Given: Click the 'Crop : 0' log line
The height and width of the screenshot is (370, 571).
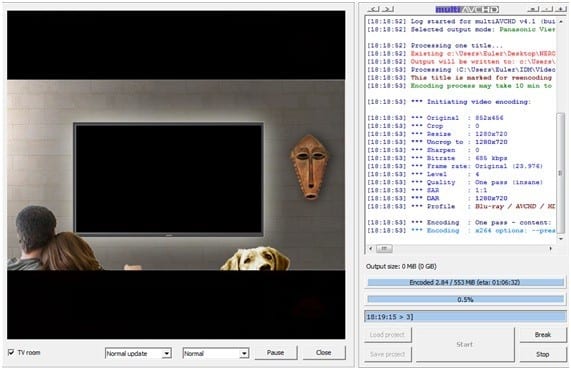Looking at the screenshot, I should coord(424,126).
